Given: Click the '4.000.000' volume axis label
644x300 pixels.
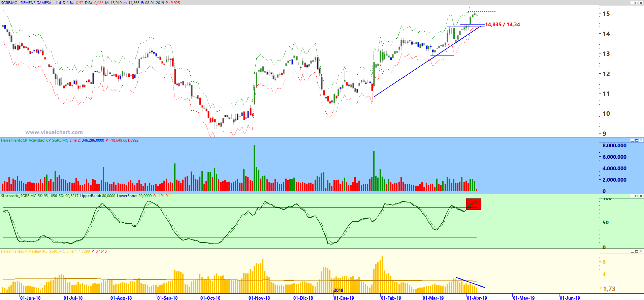Looking at the screenshot, I should click(614, 168).
